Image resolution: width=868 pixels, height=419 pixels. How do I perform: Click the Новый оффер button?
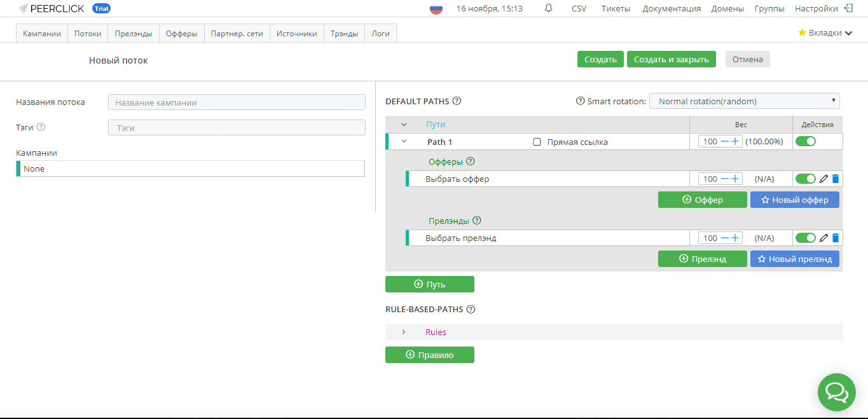point(794,200)
